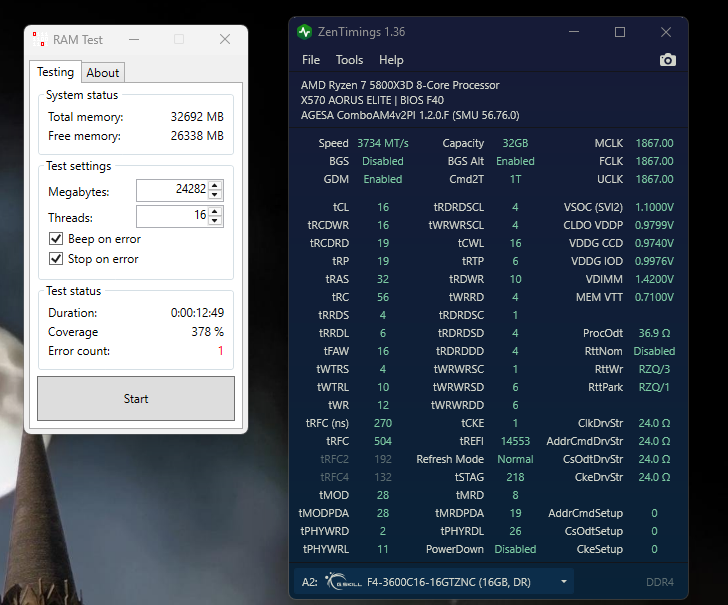Screen dimensions: 728x605
Task: Click the AMD Ryzen 7 5800X3D processor text
Action: [400, 85]
